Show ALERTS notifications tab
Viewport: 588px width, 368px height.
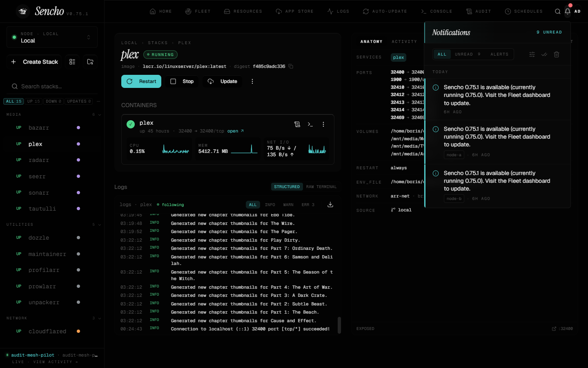point(499,54)
